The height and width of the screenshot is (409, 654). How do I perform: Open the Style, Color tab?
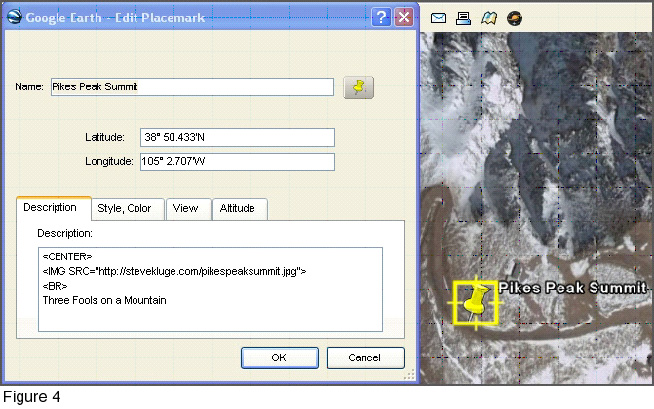pos(124,209)
